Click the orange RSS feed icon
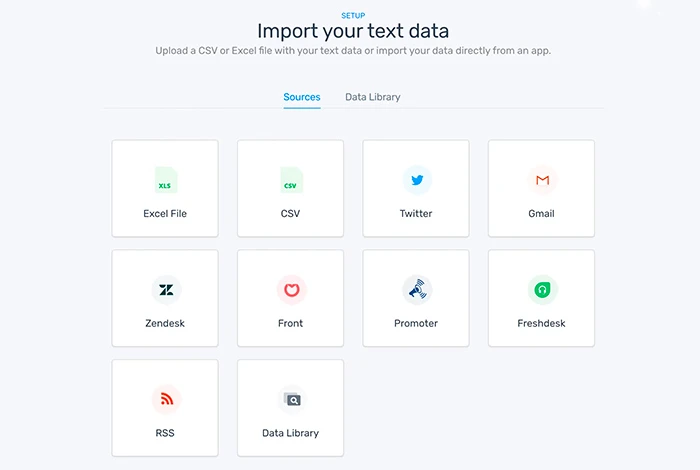This screenshot has width=700, height=470. click(x=166, y=399)
